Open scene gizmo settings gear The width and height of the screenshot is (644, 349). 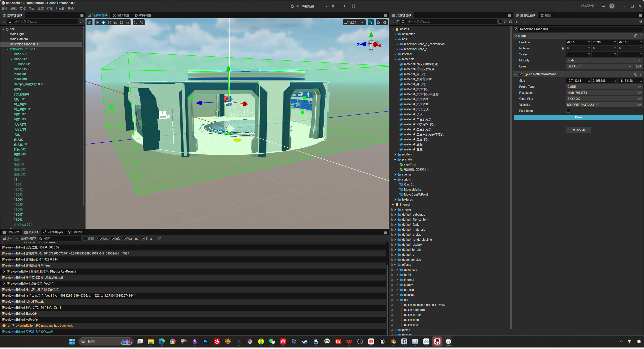point(385,22)
